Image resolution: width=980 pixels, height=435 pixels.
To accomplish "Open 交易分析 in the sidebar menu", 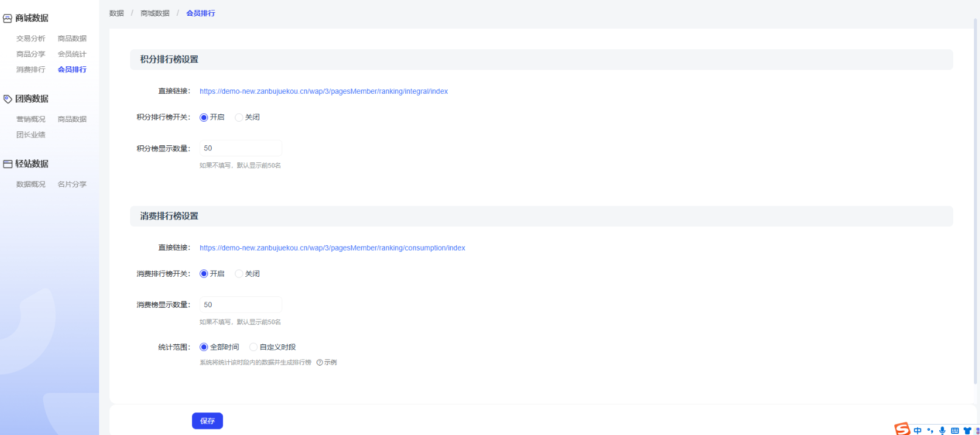I will [30, 38].
